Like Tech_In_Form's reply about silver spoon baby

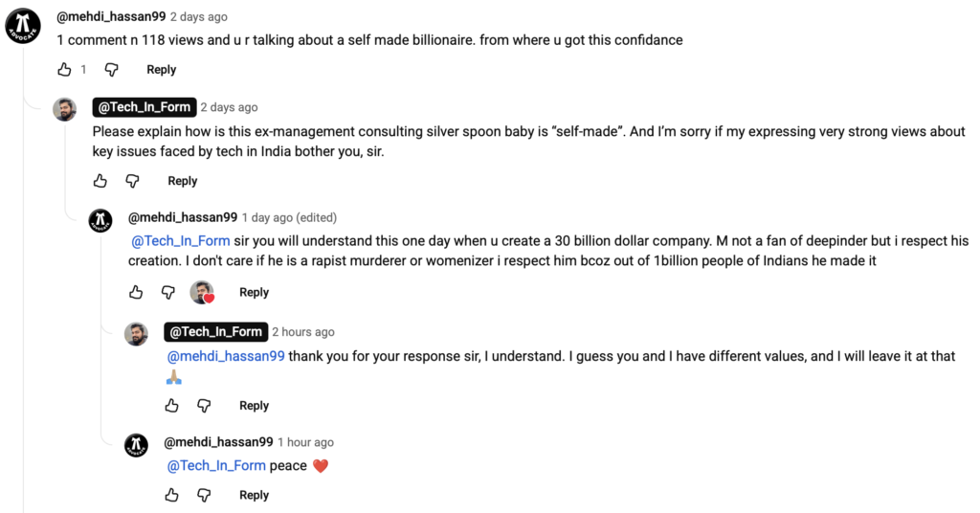pos(100,181)
